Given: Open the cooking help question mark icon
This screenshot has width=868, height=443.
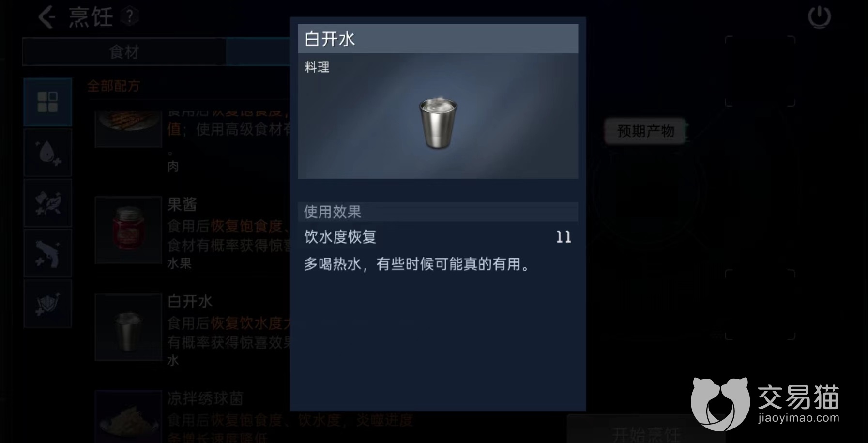Looking at the screenshot, I should click(x=129, y=16).
